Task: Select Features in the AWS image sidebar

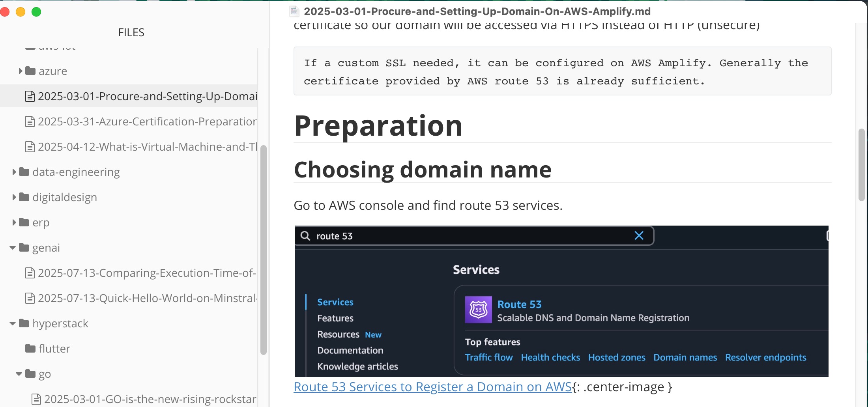Action: pos(335,318)
